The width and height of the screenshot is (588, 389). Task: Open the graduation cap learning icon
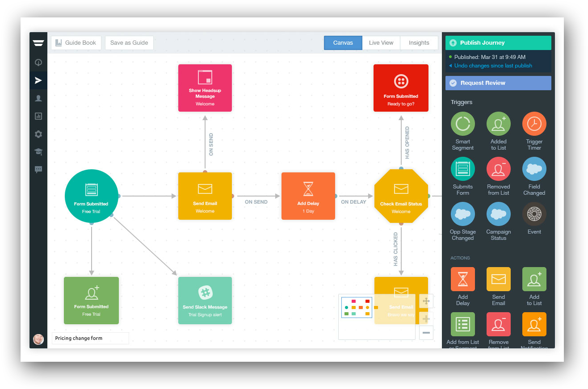tap(38, 152)
